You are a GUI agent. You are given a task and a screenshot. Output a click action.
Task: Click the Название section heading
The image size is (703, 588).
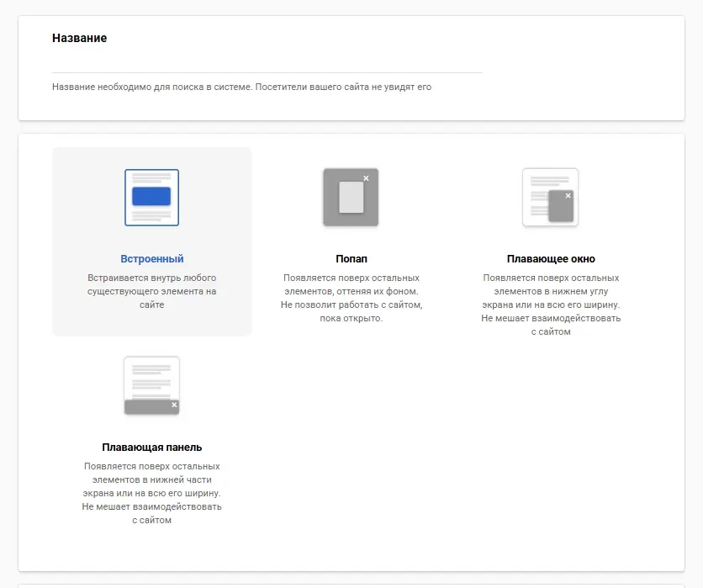click(79, 38)
